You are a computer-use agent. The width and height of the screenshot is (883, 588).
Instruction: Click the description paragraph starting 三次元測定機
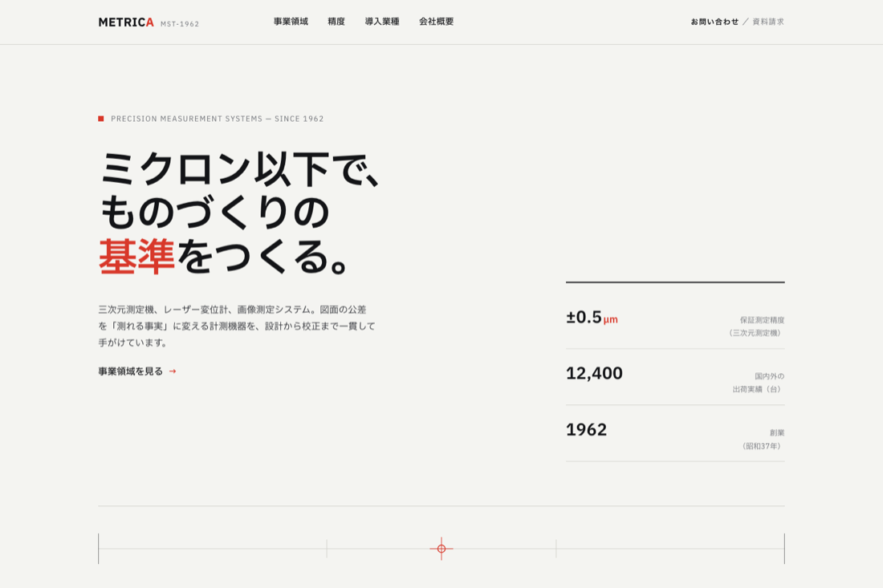pos(237,326)
